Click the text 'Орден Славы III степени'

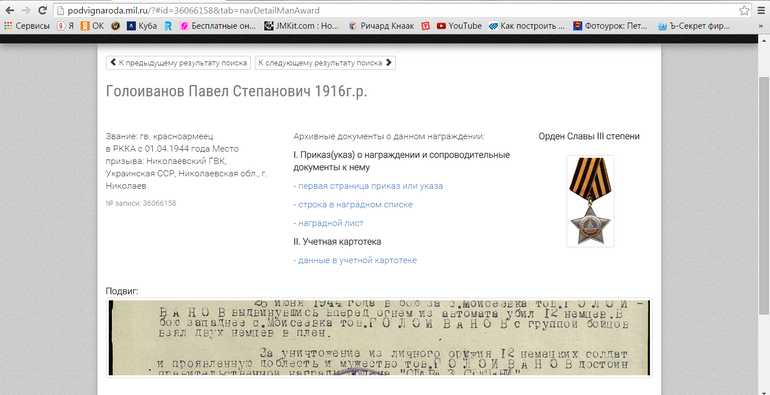click(x=589, y=137)
